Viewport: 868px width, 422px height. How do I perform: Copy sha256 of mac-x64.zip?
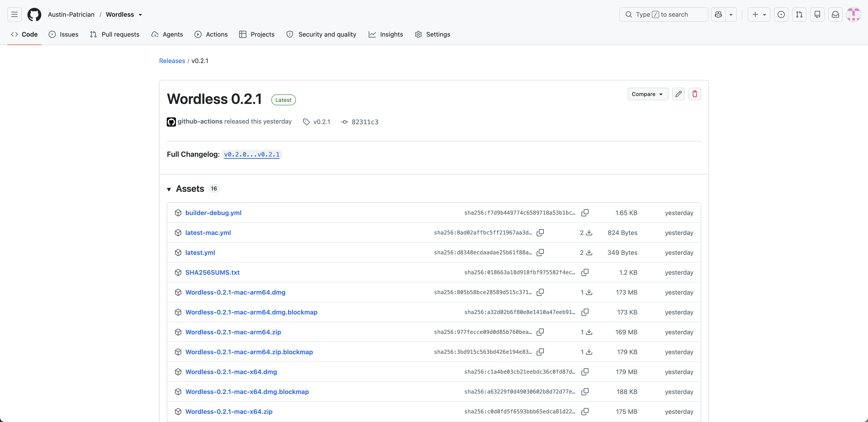585,412
